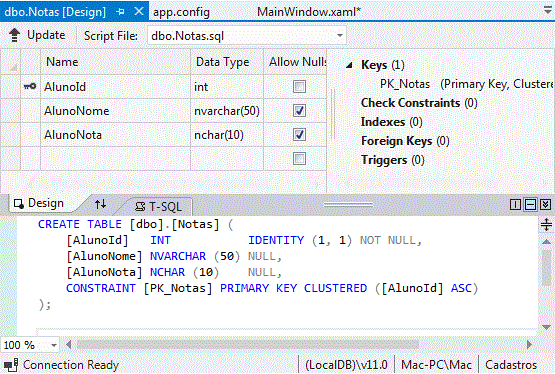Click the [AlunoNome] NVARCHAR line
The image size is (555, 374).
point(174,257)
